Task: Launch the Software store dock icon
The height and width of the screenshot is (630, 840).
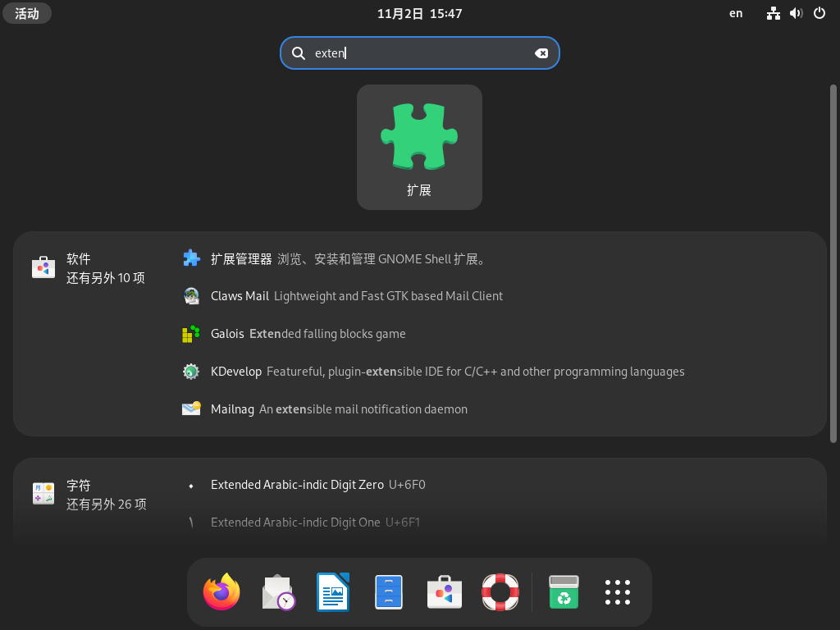Action: (445, 592)
